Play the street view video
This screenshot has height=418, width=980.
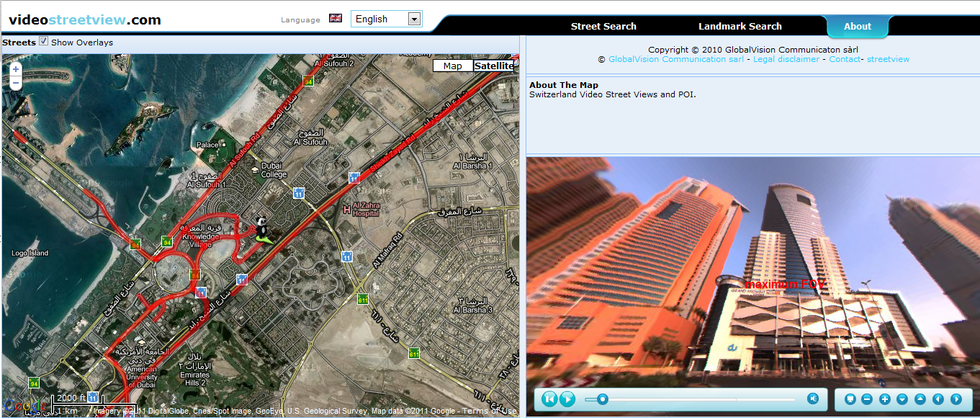tap(567, 399)
